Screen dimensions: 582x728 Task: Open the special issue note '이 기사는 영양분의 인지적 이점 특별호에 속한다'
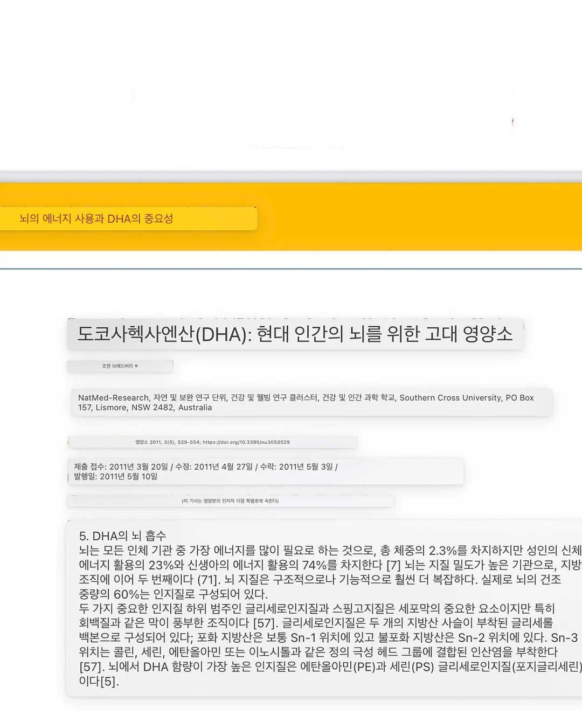(x=230, y=501)
